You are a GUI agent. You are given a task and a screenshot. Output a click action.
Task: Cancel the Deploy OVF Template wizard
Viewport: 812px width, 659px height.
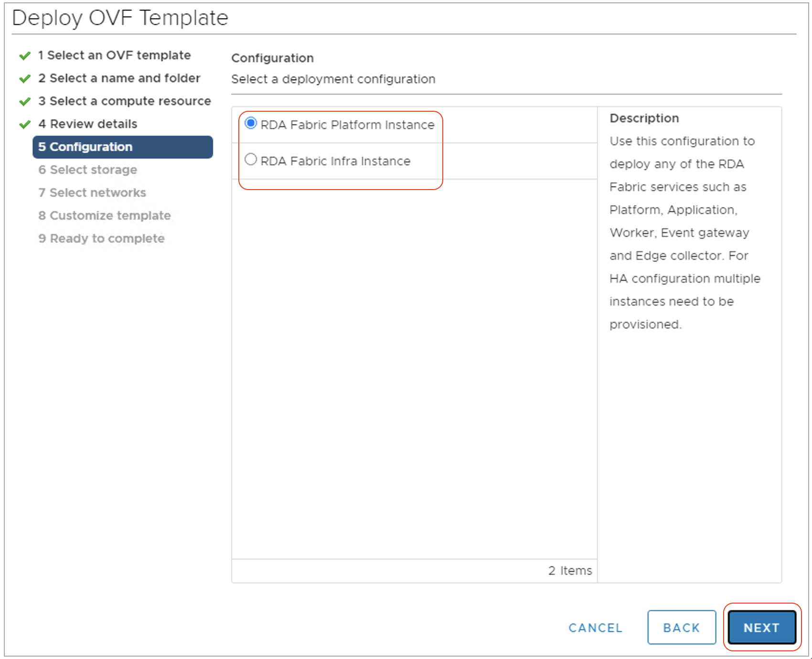(x=595, y=627)
